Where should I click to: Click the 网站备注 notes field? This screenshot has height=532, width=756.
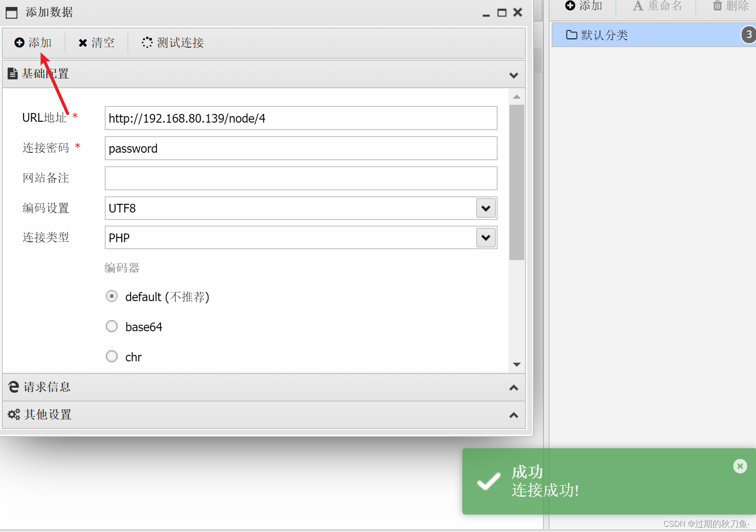(301, 178)
